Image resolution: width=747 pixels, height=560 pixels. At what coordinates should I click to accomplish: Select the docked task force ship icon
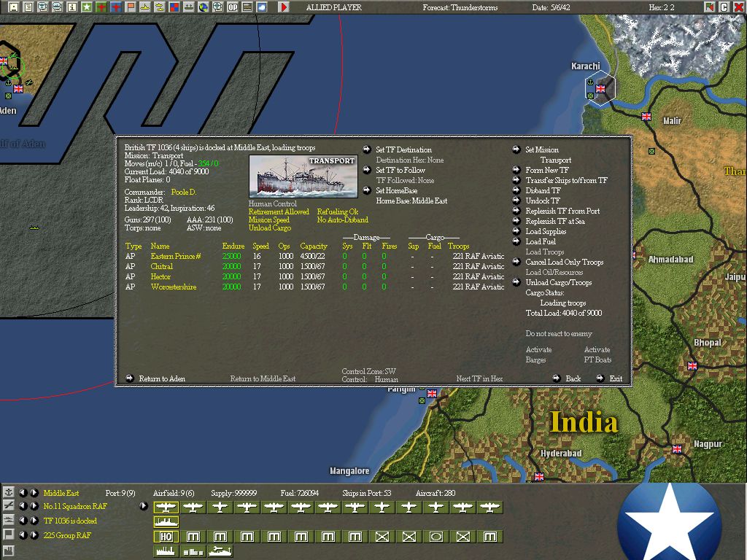point(166,522)
